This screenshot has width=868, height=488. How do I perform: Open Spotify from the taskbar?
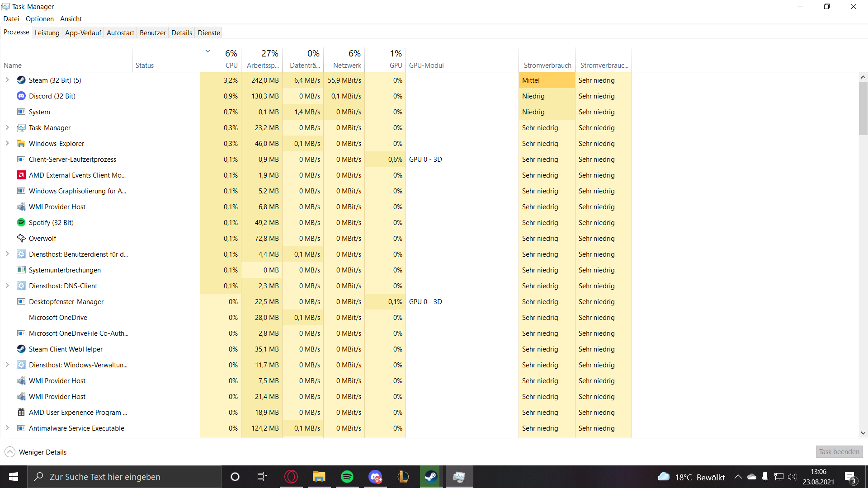(x=347, y=477)
